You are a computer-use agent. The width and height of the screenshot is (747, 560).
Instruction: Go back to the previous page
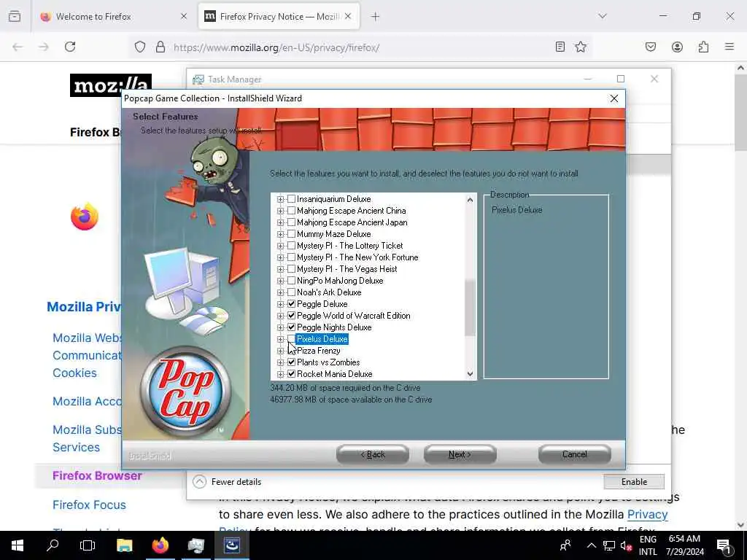point(18,47)
